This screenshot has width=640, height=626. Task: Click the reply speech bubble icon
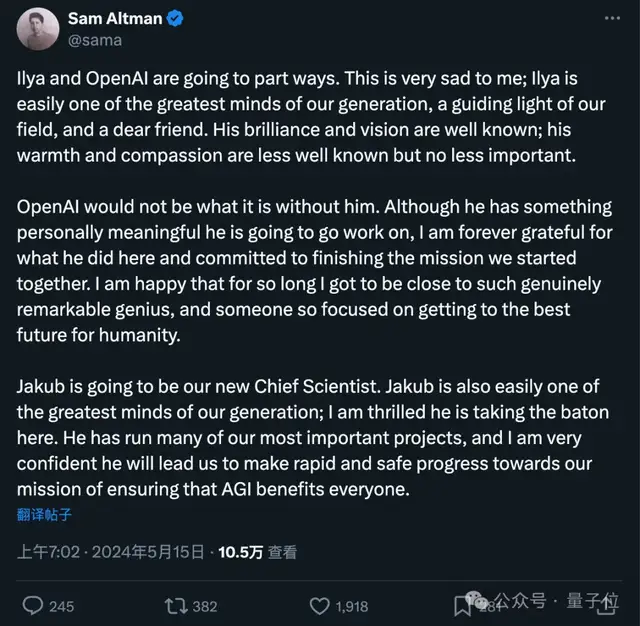click(33, 606)
